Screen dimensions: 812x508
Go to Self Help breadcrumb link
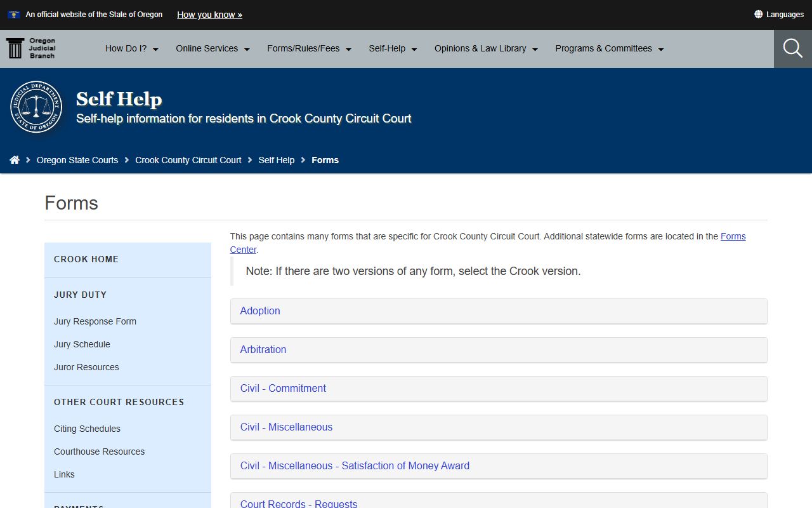coord(277,160)
